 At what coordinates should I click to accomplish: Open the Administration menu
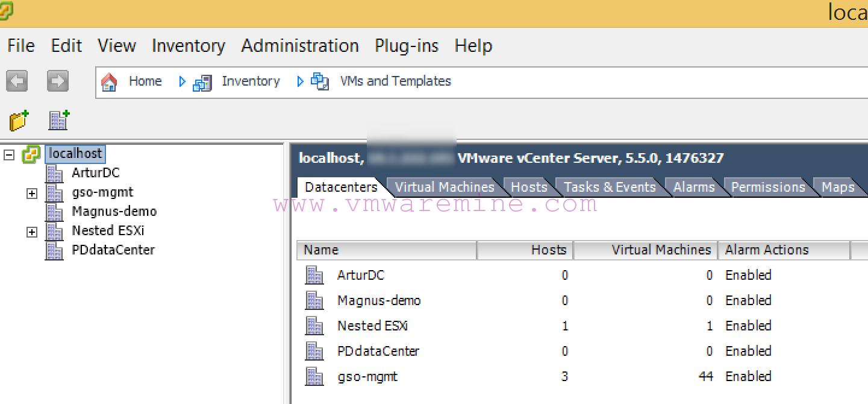(x=300, y=46)
